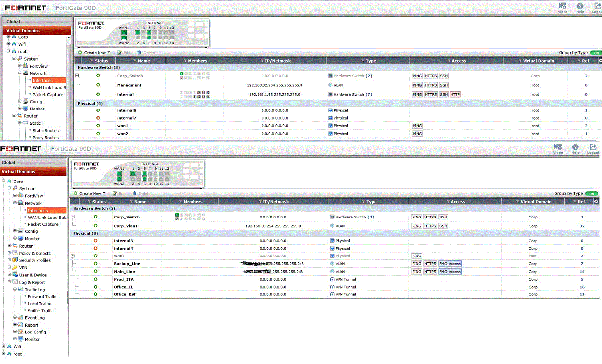
Task: Click the Virtual Domains header in the upper sidebar
Action: pyautogui.click(x=38, y=30)
